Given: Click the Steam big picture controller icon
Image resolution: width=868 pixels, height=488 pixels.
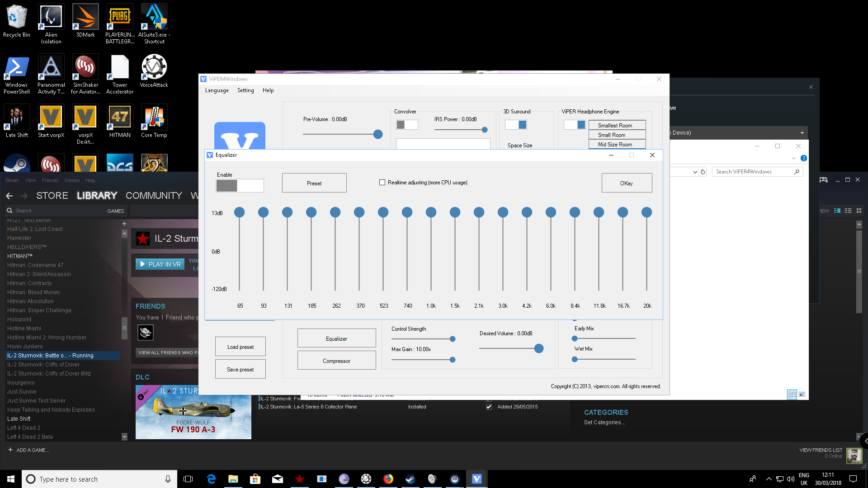Looking at the screenshot, I should 824,180.
